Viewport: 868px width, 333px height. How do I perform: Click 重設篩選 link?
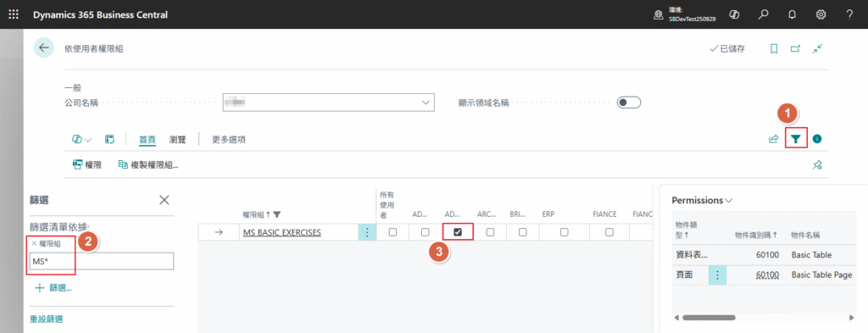pos(46,319)
